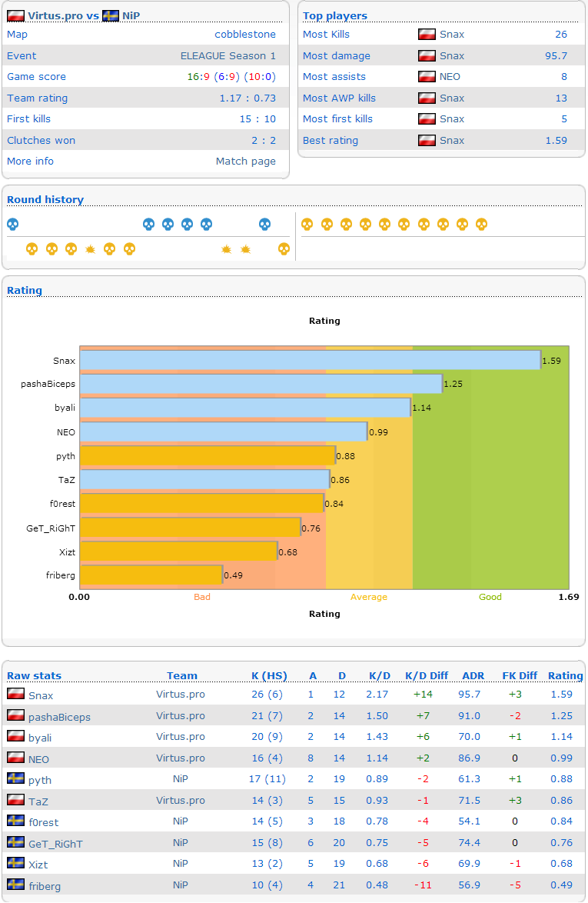Click pyth's 17 (11) kills cell

(267, 778)
